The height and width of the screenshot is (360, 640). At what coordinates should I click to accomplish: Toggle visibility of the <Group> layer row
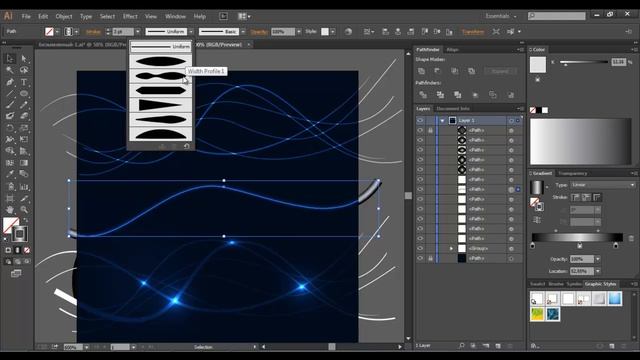click(x=420, y=248)
